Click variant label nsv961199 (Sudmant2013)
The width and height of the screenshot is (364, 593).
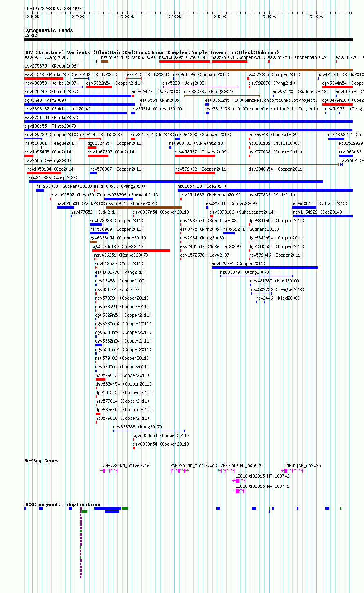201,74
